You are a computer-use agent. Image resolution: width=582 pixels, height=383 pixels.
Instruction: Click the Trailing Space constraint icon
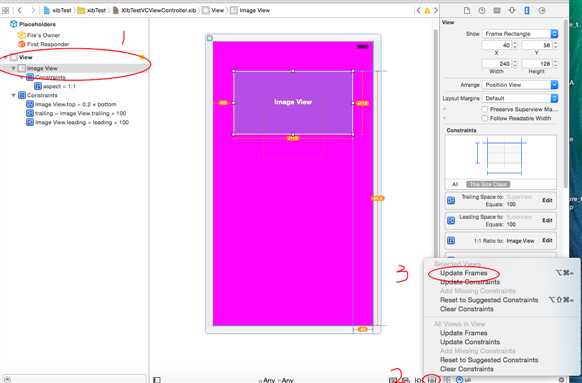tap(451, 200)
